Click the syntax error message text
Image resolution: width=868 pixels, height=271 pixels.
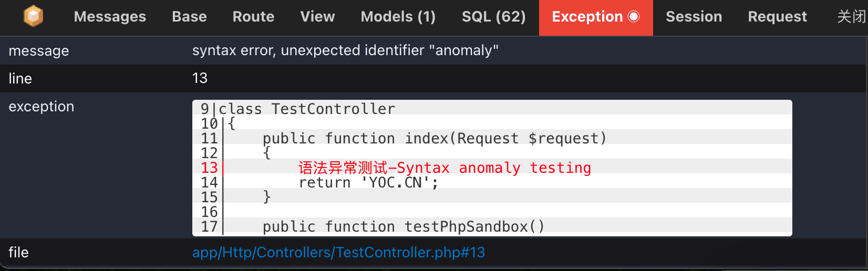[345, 50]
